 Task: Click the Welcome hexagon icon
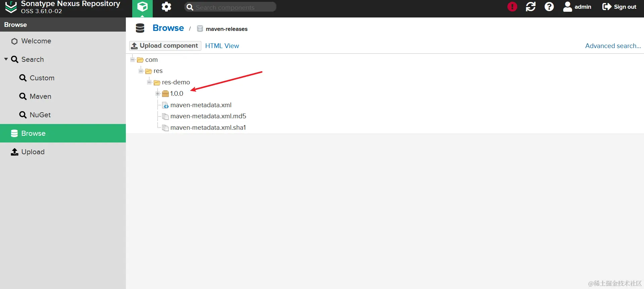pos(14,41)
